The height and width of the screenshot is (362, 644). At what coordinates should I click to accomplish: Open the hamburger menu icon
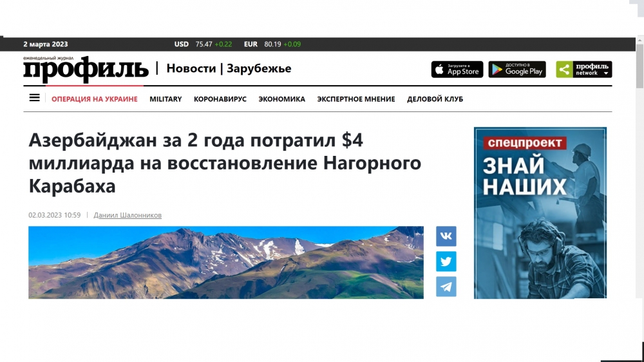34,99
